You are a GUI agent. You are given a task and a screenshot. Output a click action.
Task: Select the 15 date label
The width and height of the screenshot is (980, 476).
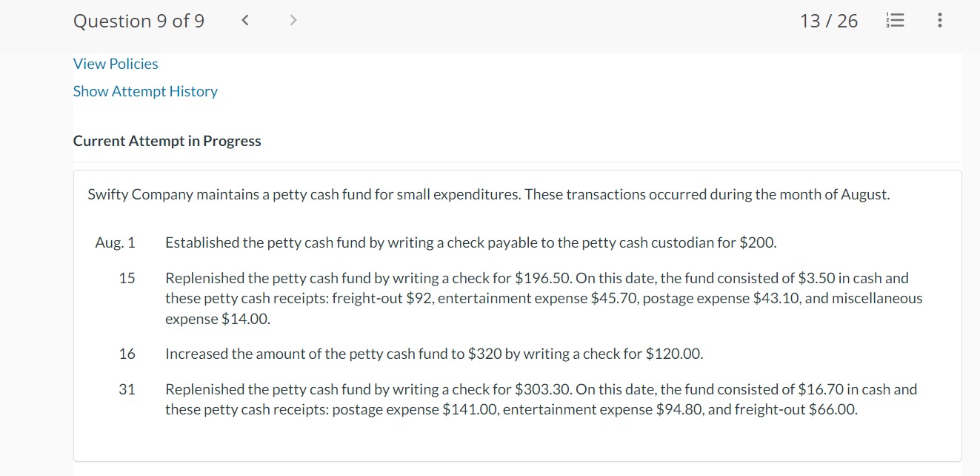[x=127, y=278]
